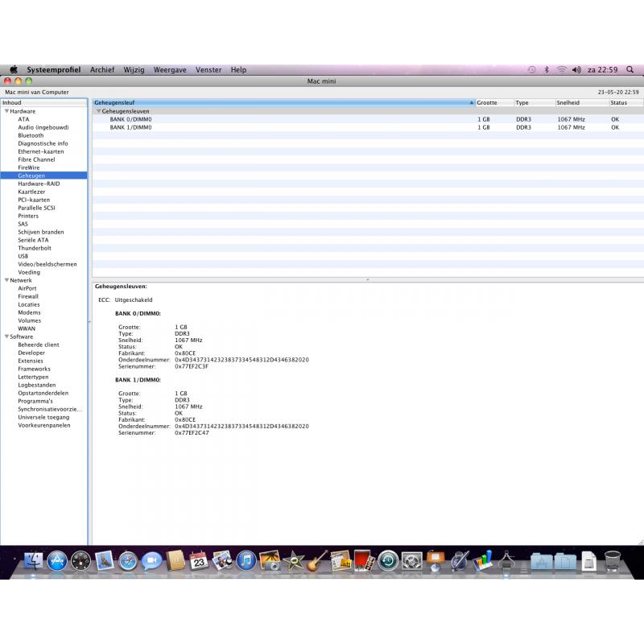Viewport: 644px width, 644px height.
Task: Open the Trash in the dock
Action: click(x=613, y=561)
